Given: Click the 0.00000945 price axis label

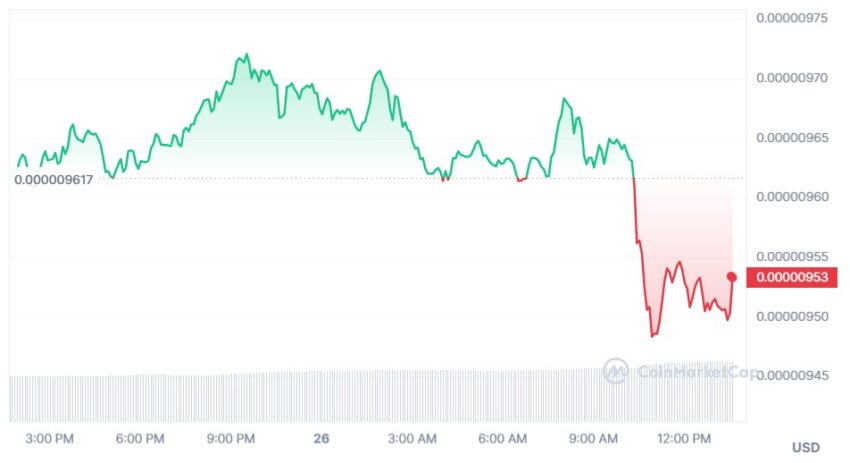Looking at the screenshot, I should (x=792, y=375).
